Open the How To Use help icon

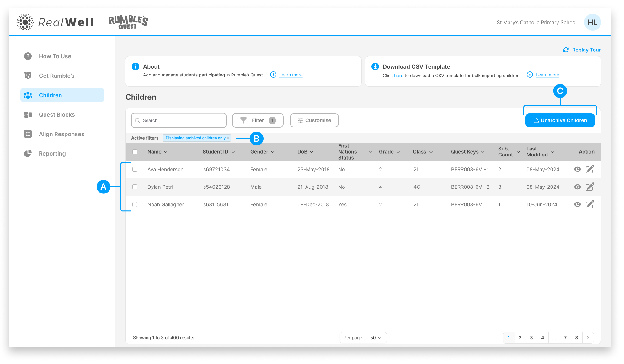[28, 56]
